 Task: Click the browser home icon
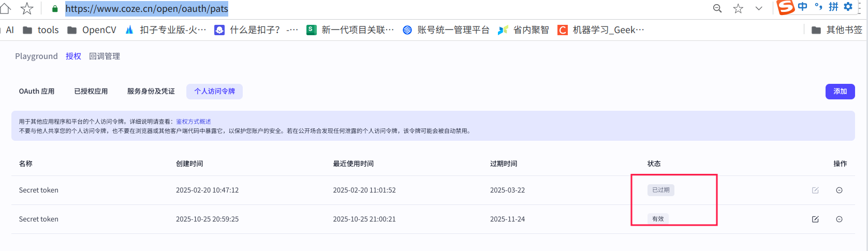pyautogui.click(x=5, y=8)
